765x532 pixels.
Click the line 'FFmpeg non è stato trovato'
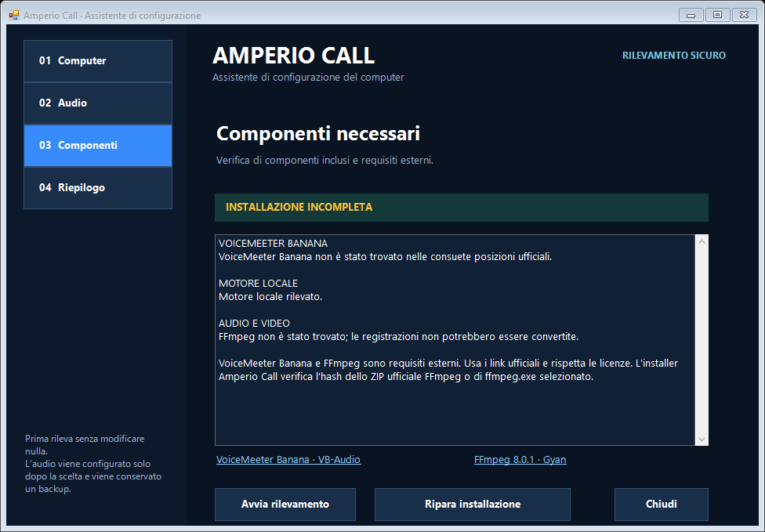point(398,336)
